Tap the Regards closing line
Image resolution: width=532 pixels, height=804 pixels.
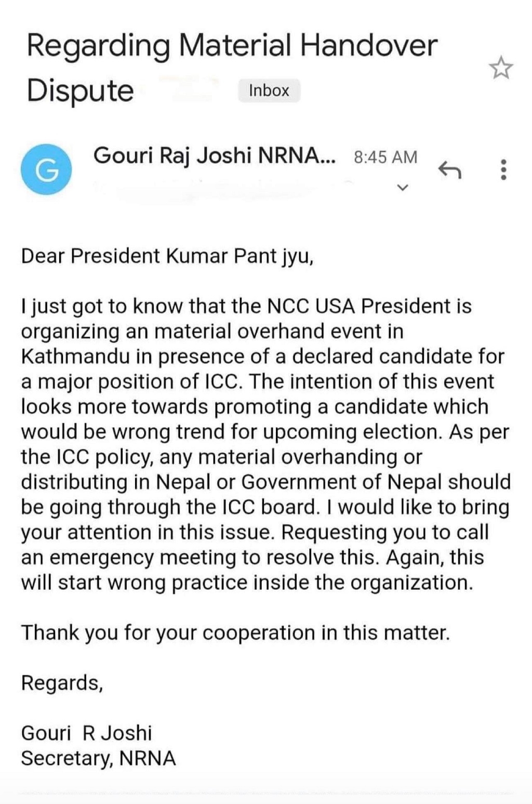click(x=62, y=683)
